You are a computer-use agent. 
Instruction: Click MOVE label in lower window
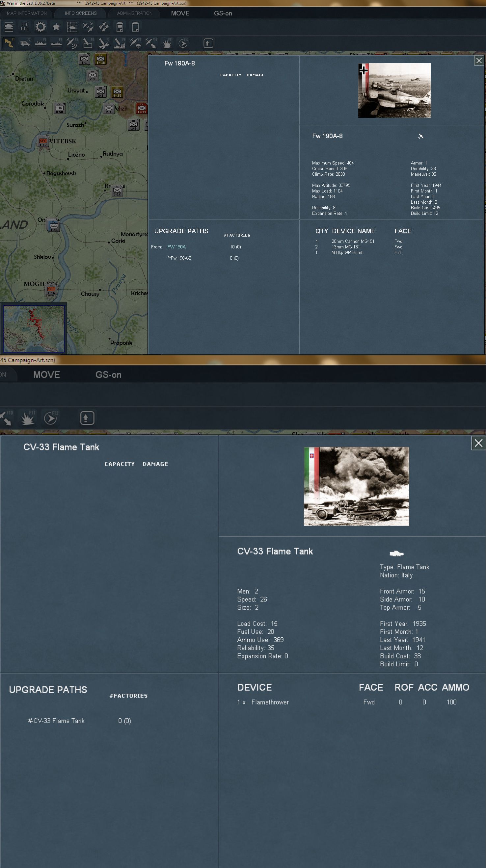(46, 375)
